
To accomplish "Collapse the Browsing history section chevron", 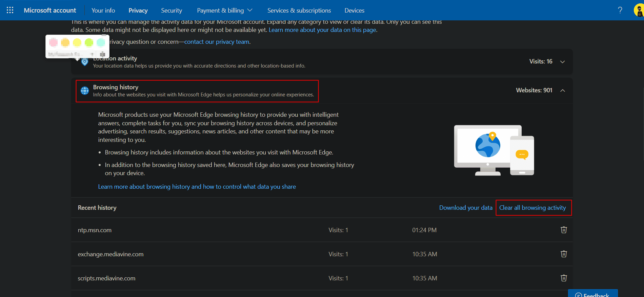I will point(563,90).
